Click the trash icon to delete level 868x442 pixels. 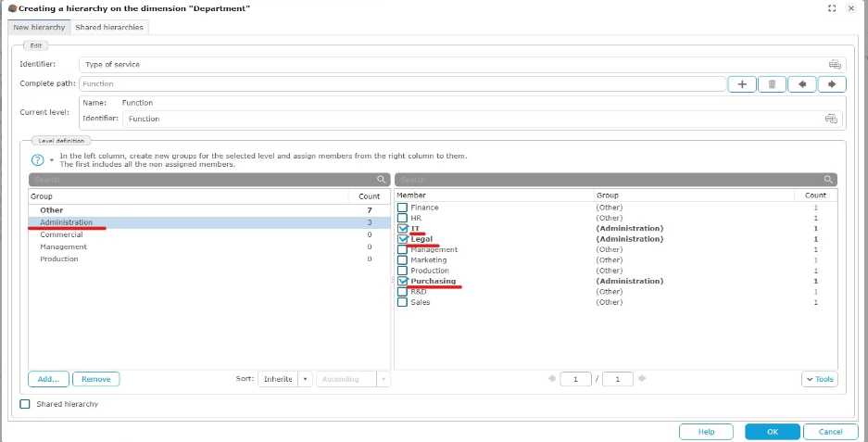[x=772, y=84]
